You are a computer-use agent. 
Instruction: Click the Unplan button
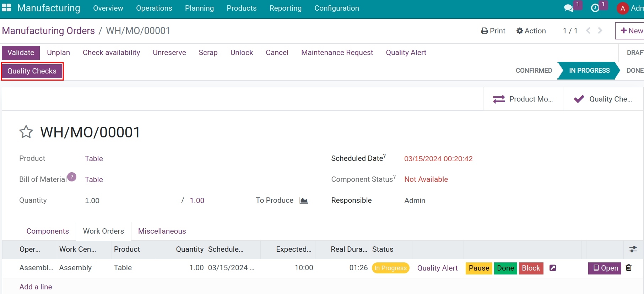pos(58,53)
